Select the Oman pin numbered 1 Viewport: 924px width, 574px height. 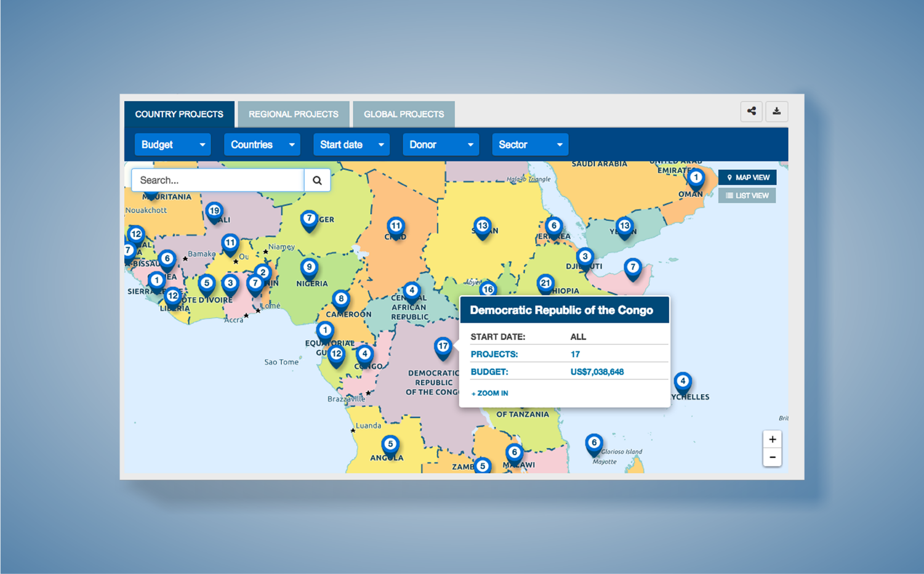click(696, 180)
